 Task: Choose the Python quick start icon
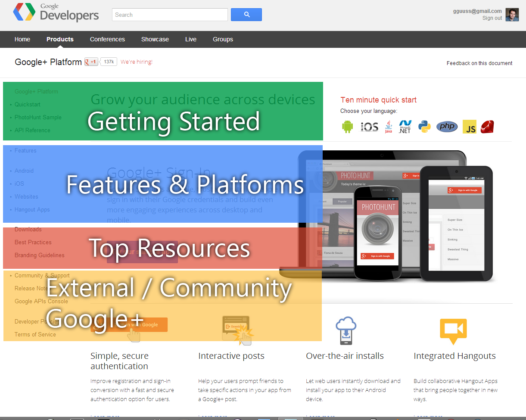coord(424,127)
